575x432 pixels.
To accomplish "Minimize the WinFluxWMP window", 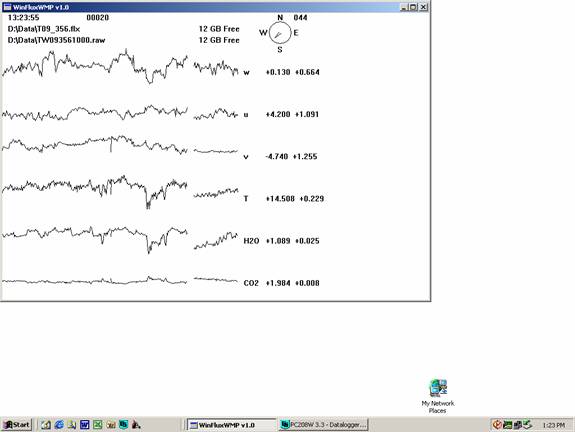I will pos(404,7).
